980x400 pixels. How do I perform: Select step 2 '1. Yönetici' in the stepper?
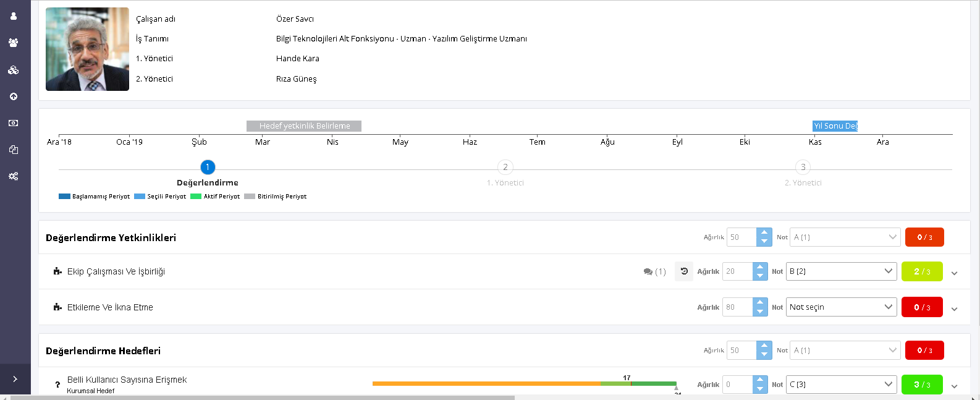[505, 167]
